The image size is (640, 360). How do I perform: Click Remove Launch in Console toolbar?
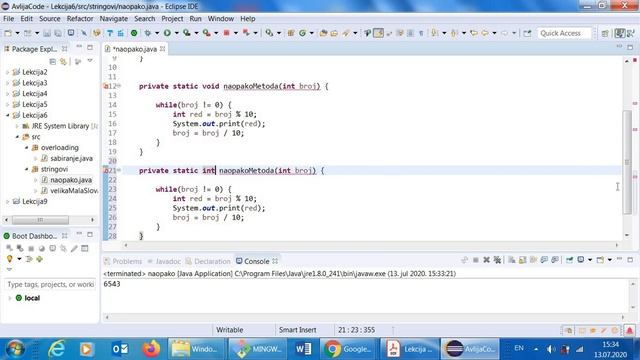click(x=487, y=260)
